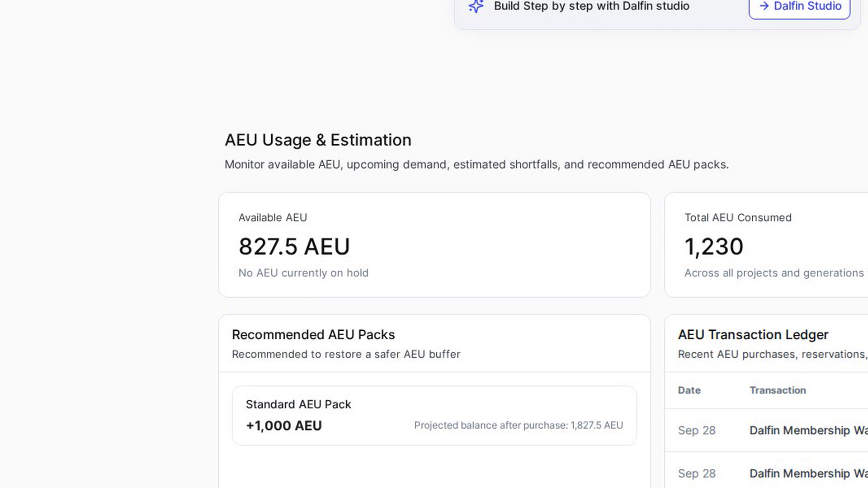Click 'Across all projects and generations' caption
The height and width of the screenshot is (488, 868).
click(x=774, y=273)
